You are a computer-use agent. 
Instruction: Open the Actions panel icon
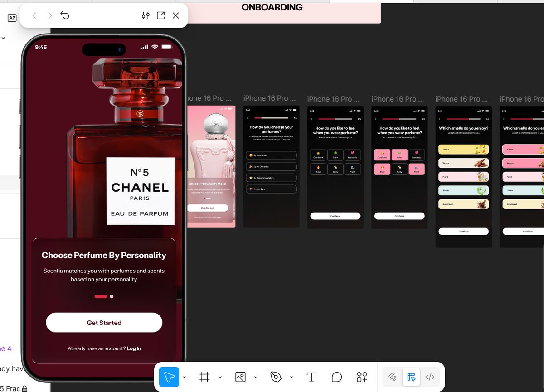(x=362, y=377)
